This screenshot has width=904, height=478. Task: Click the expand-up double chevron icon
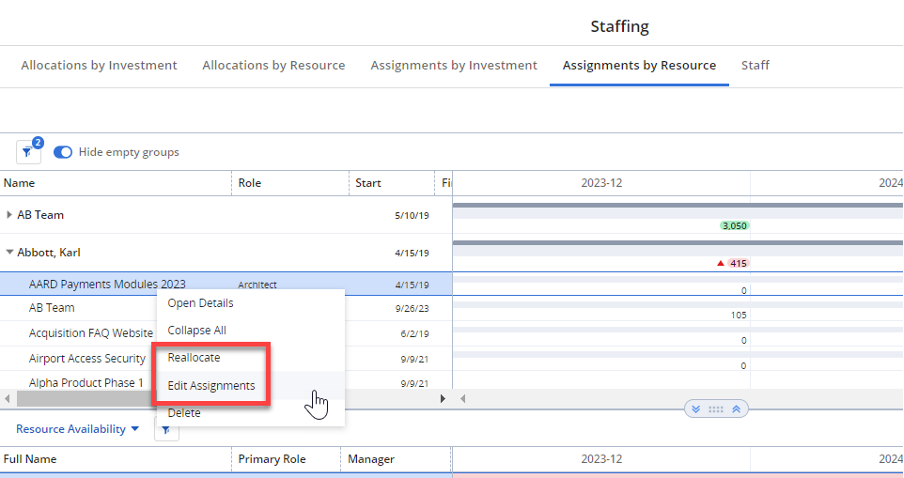coord(736,409)
